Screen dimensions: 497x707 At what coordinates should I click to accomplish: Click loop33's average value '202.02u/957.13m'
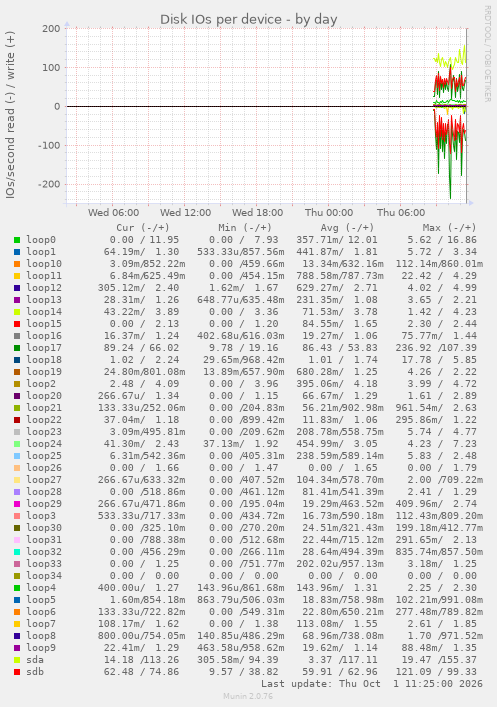340,564
